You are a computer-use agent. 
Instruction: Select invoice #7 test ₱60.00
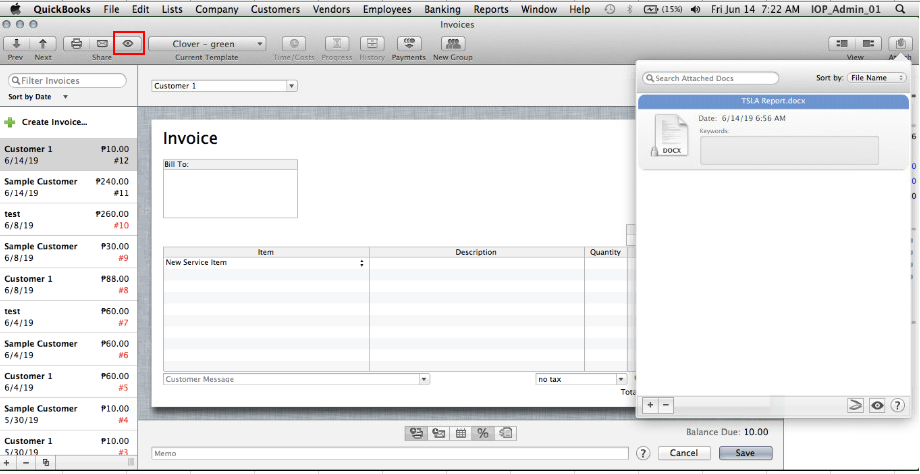coord(67,317)
